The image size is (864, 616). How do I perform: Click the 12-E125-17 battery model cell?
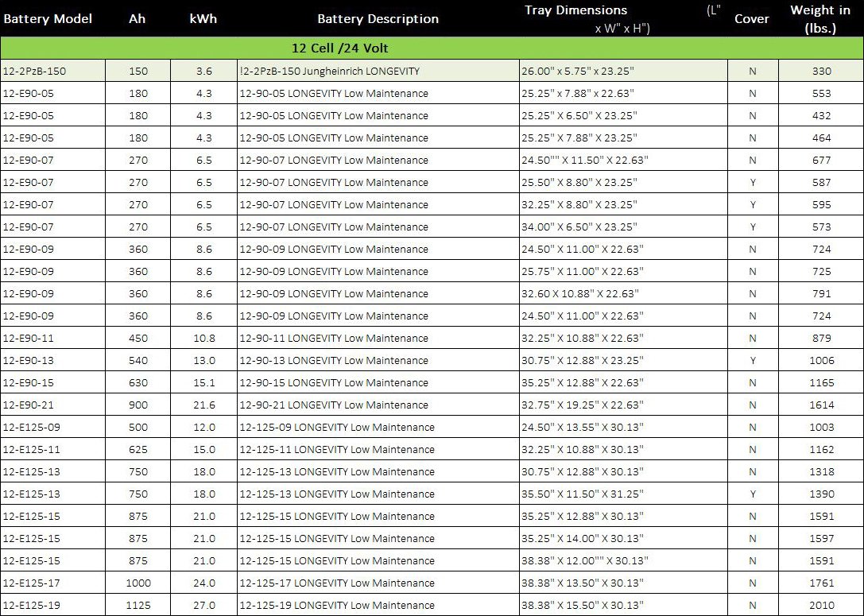tap(32, 583)
